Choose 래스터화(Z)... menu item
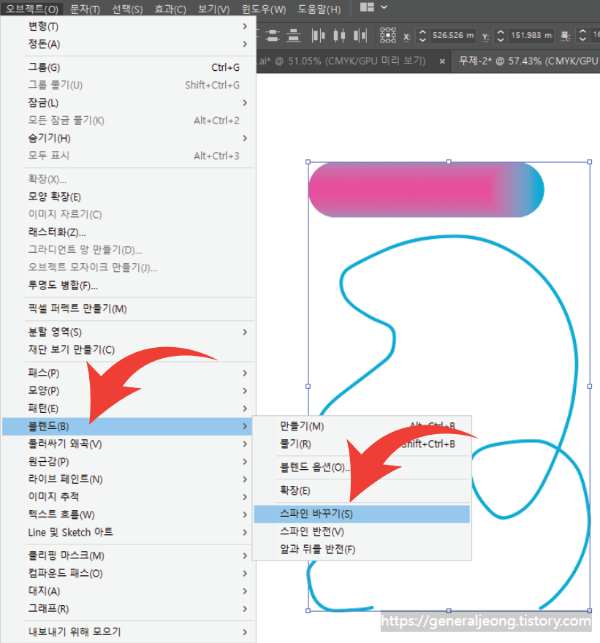 (129, 232)
